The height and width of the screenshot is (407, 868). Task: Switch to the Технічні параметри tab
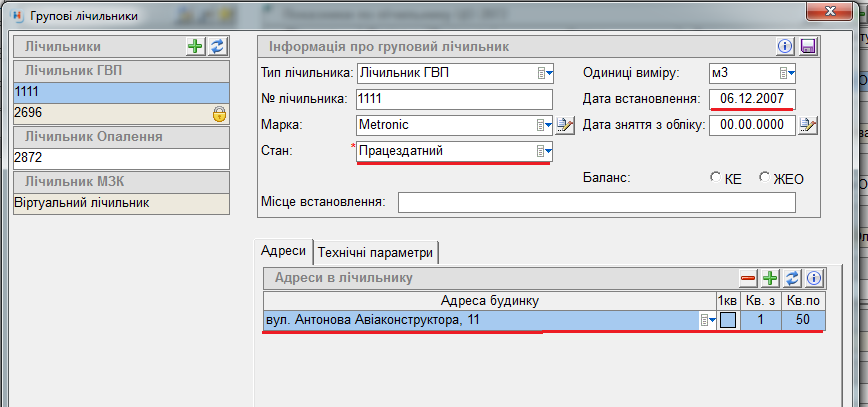click(x=376, y=252)
